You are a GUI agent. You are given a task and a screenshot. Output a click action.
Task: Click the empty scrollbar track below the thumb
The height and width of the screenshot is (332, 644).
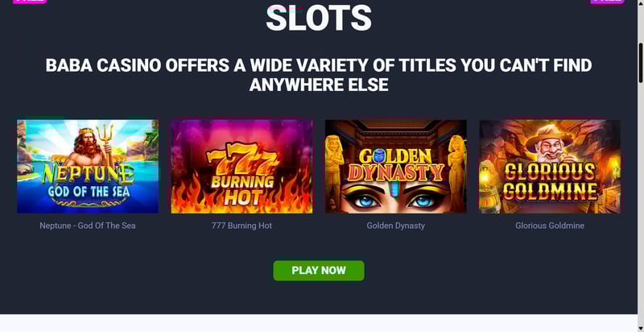coord(640,205)
